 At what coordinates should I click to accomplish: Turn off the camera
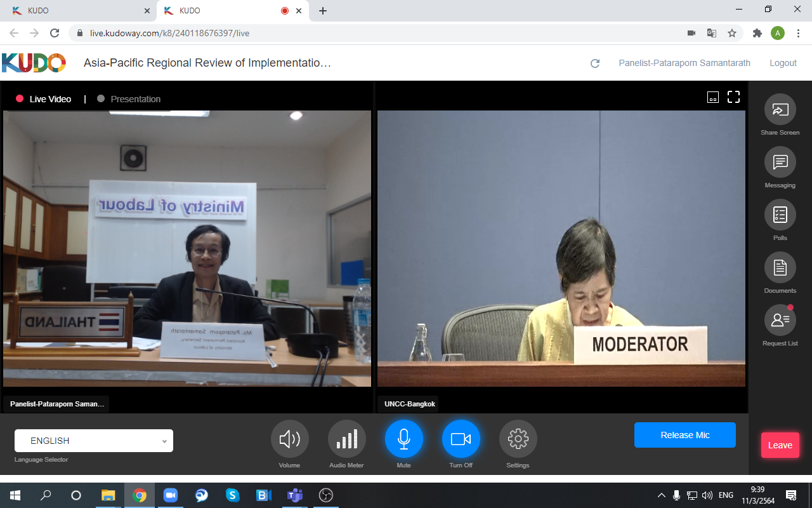pos(461,439)
